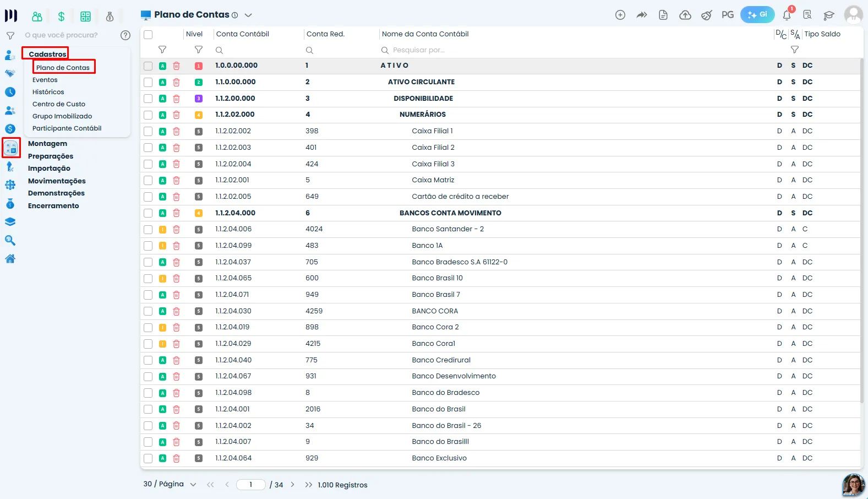Screen dimensions: 868x499
Task: Delete the Caixa Filial 1 row via trash icon
Action: [176, 131]
